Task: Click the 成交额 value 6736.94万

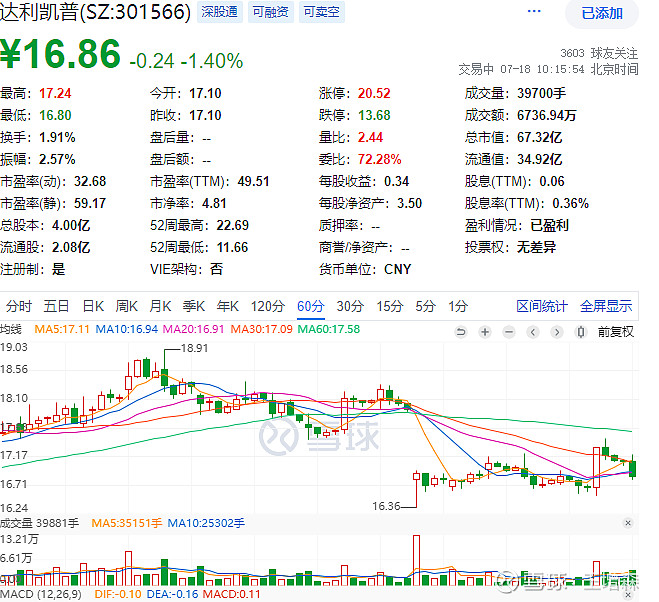Action: click(546, 115)
